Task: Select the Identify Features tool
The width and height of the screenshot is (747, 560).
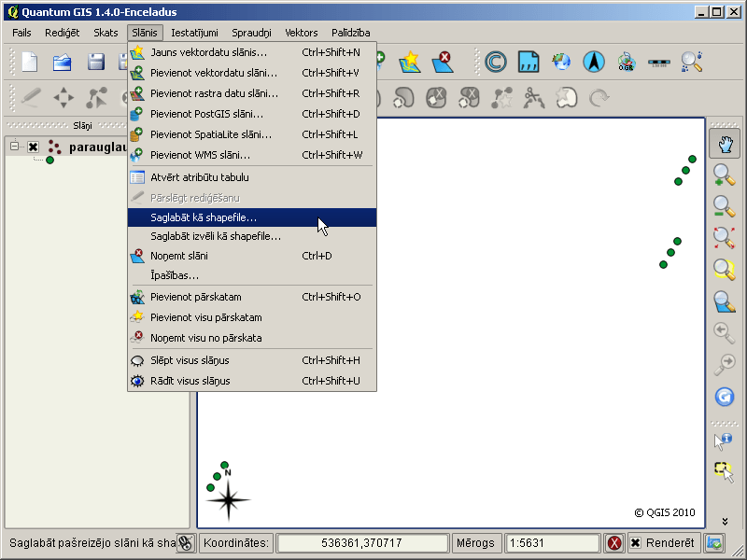Action: 723,441
